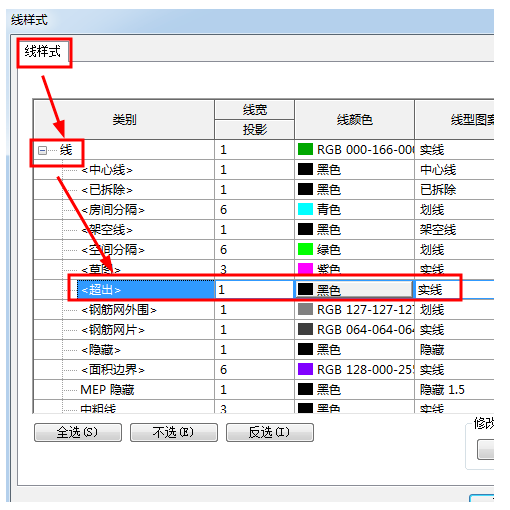Click the 全选(S) button

[78, 433]
